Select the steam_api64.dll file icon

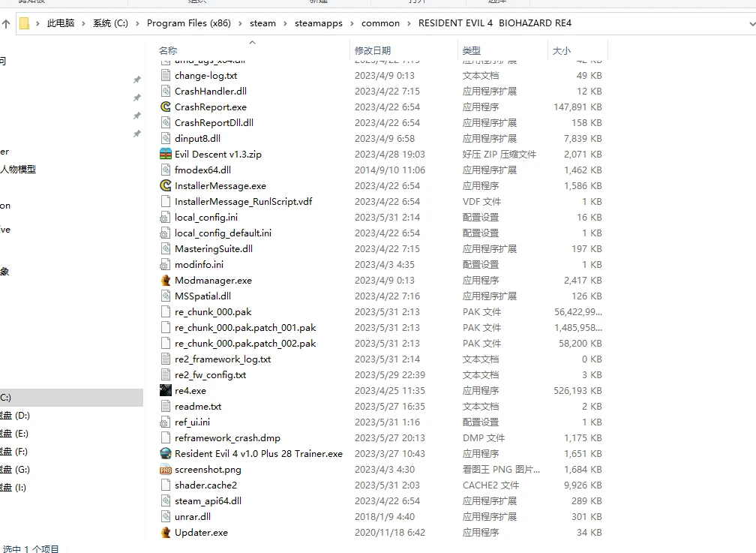pos(165,501)
